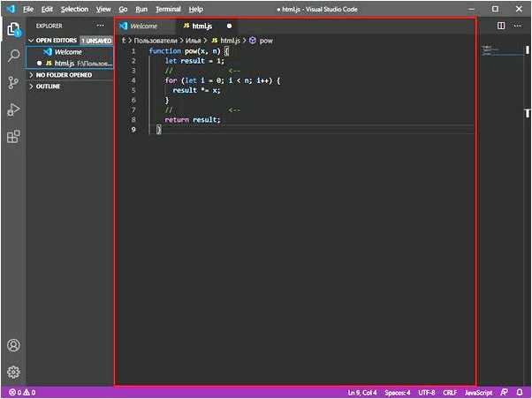Open the Selection menu
The width and height of the screenshot is (532, 399).
(74, 9)
